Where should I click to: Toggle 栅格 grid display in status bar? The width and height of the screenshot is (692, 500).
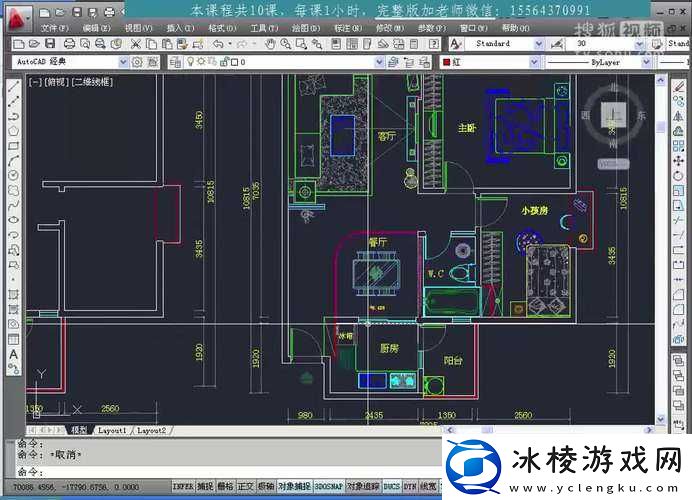coord(225,486)
